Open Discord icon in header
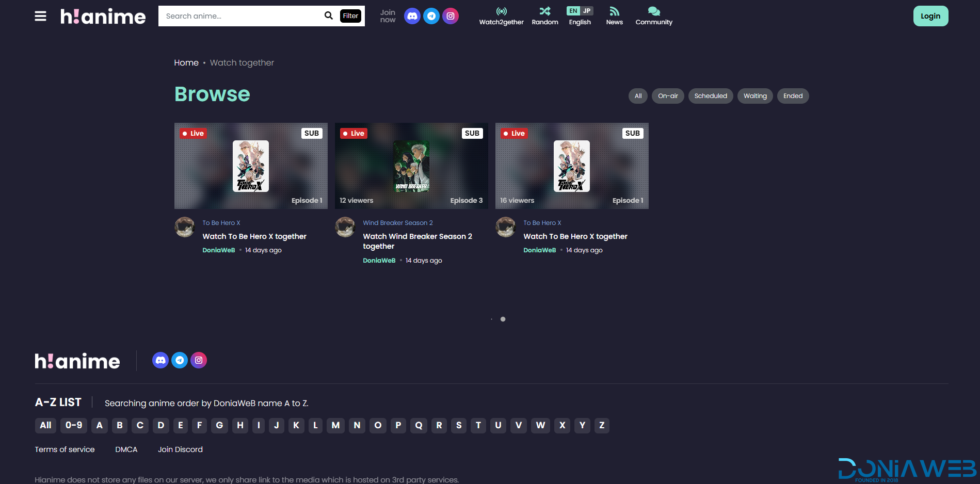 412,16
